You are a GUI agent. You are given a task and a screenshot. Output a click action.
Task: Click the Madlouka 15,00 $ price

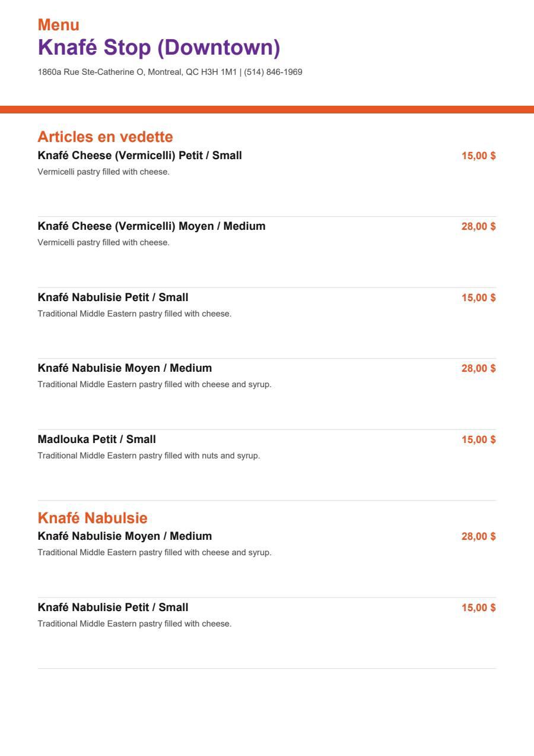click(479, 439)
